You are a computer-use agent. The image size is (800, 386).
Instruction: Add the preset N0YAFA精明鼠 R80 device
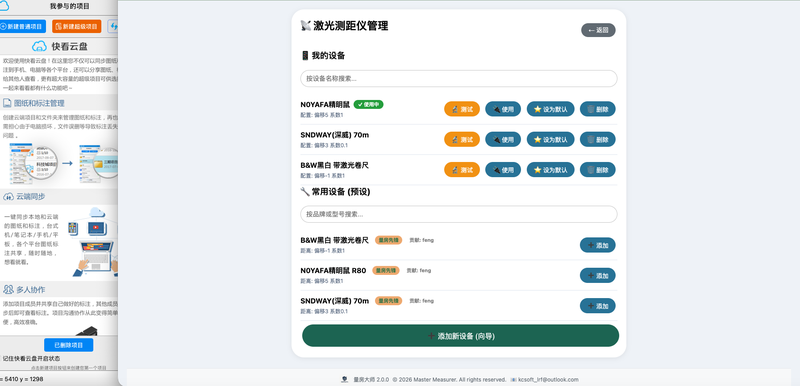pos(597,275)
